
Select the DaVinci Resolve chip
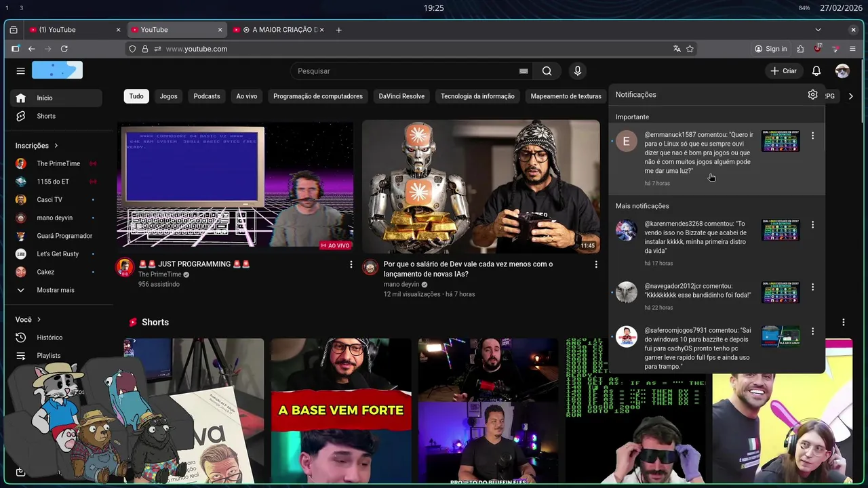point(401,96)
